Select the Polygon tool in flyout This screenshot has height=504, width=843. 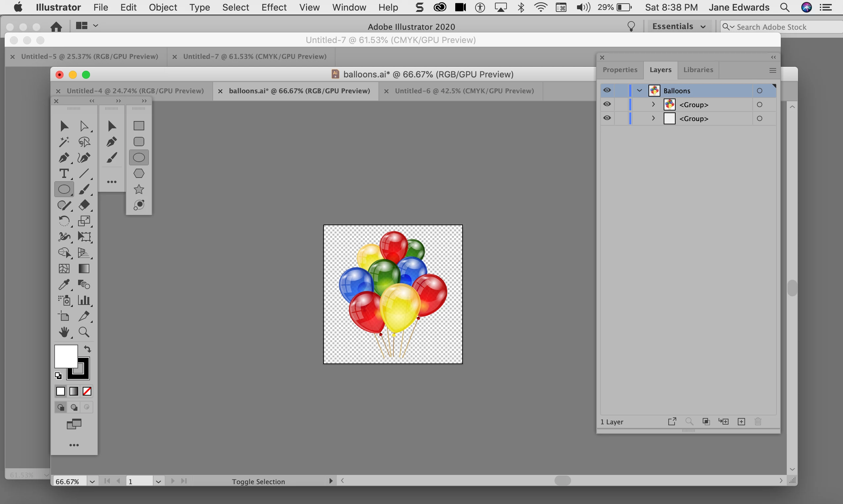coord(139,174)
